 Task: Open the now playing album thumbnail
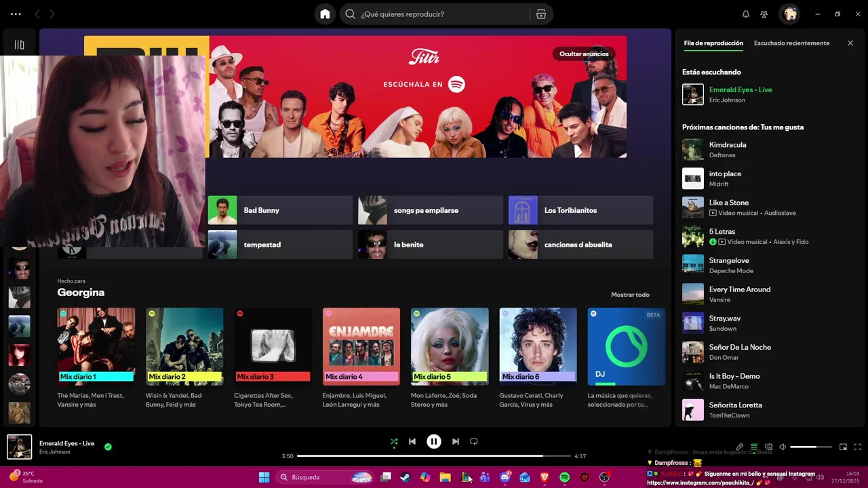click(x=19, y=447)
